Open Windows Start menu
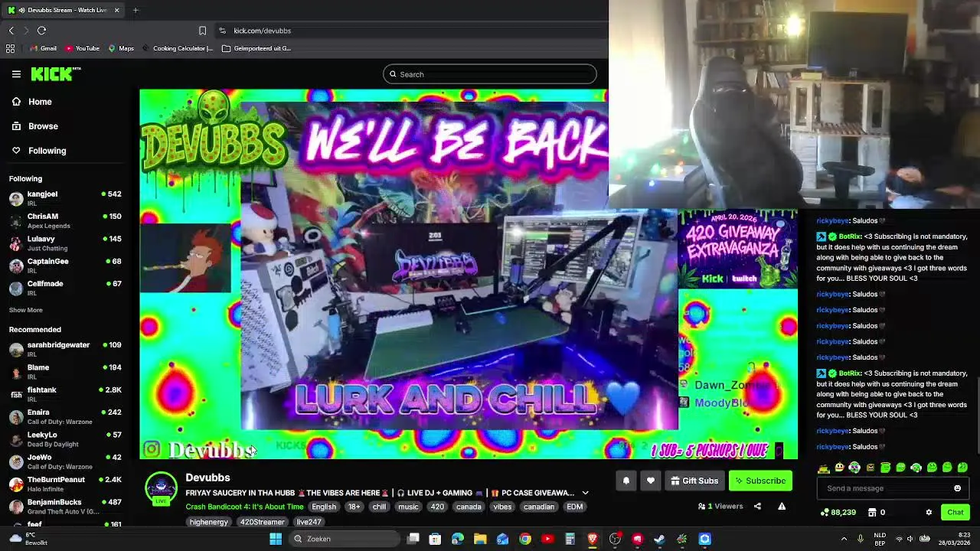The image size is (980, 551). (276, 539)
